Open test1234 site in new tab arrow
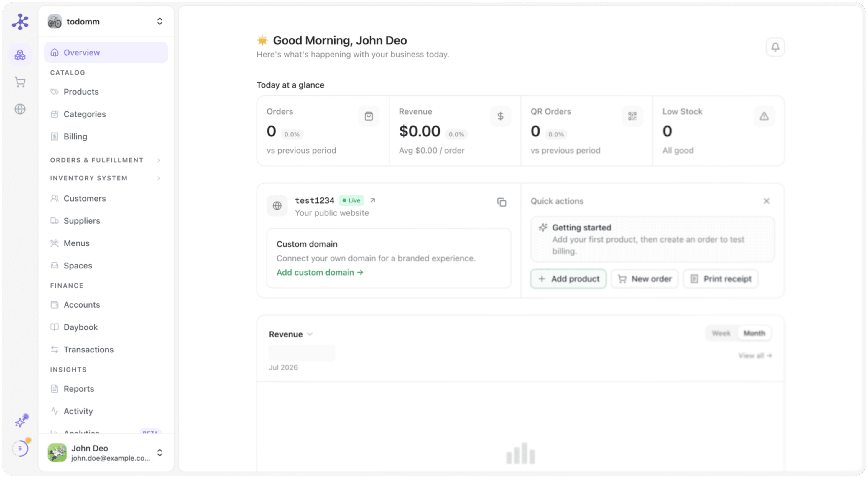Screen dimensions: 868x478 [372, 200]
